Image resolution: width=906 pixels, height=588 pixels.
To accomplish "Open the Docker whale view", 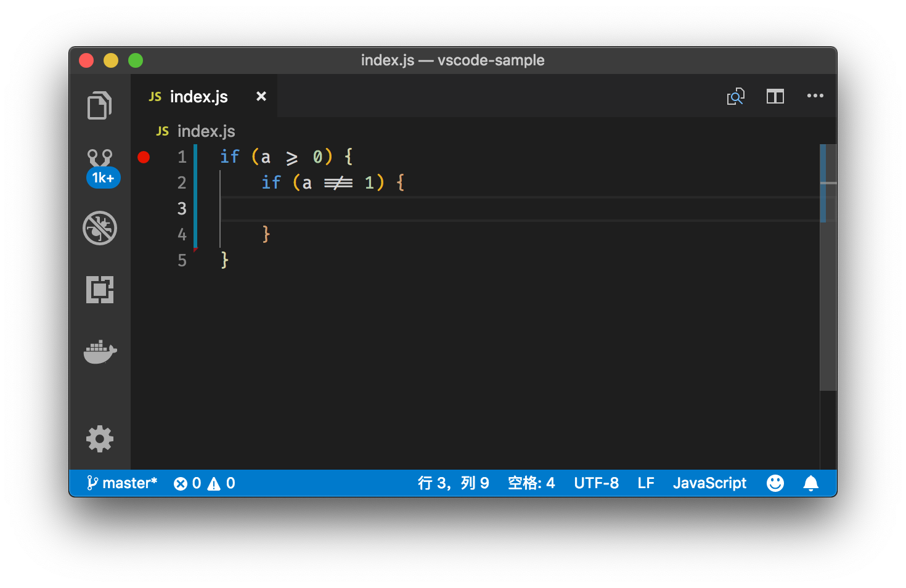I will click(100, 352).
